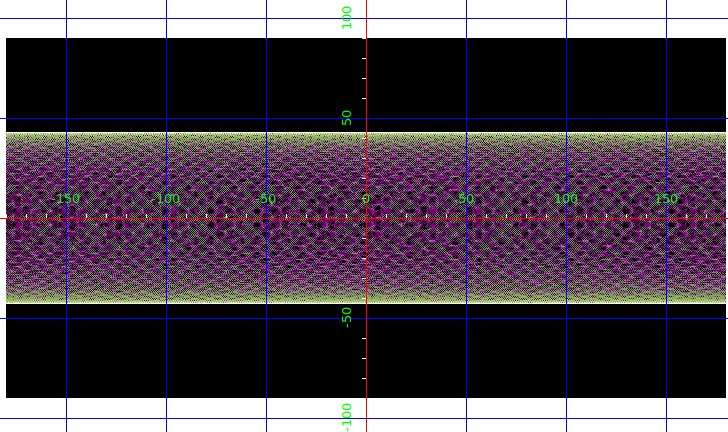728x432 pixels.
Task: Click the "150" label on the horizontal axis
Action: pyautogui.click(x=666, y=199)
